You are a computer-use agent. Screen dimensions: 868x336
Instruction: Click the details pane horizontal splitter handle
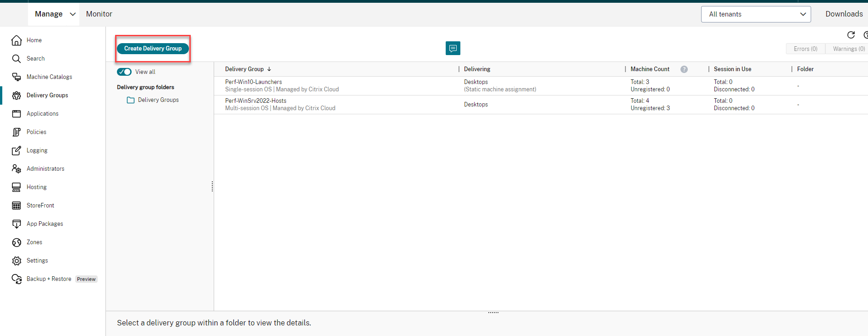pos(493,313)
